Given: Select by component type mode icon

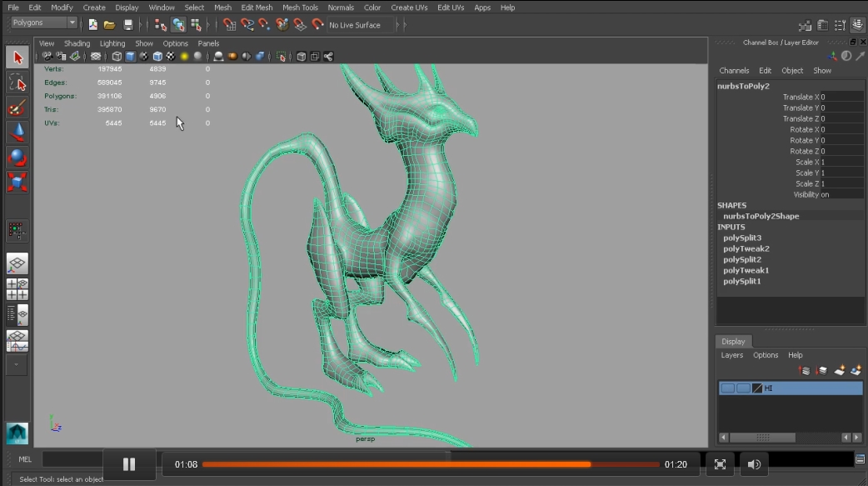Looking at the screenshot, I should pos(196,24).
